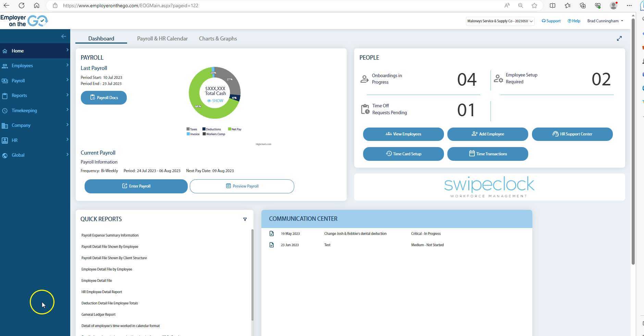Show the hidden Total Cash amount
Viewport: 644px width, 336px height.
[x=215, y=101]
